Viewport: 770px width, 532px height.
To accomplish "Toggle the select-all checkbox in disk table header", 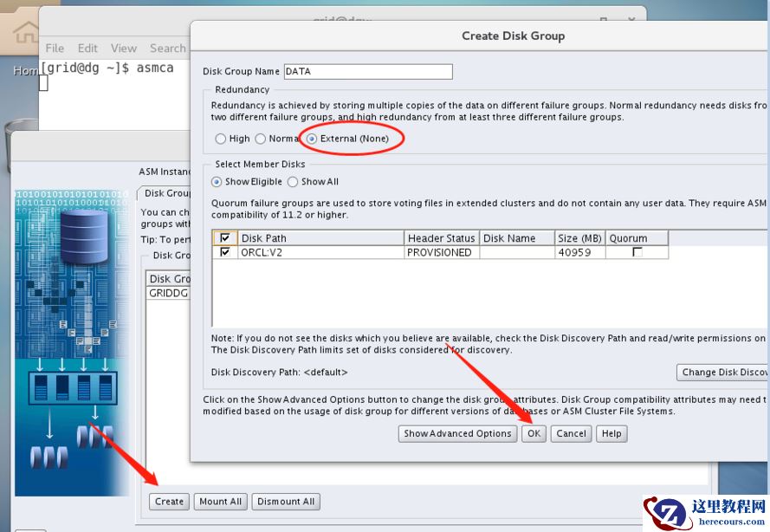I will pyautogui.click(x=225, y=238).
